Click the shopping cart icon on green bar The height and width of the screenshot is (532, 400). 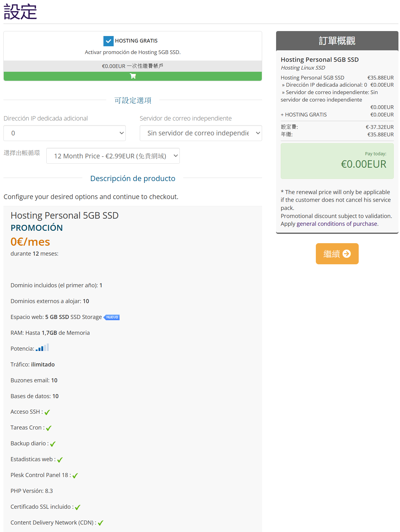[133, 76]
